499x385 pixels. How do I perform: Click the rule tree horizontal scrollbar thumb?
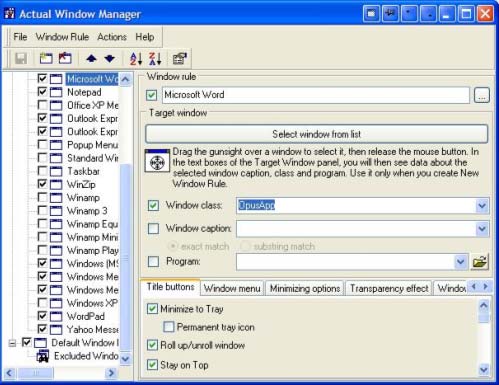[35, 373]
